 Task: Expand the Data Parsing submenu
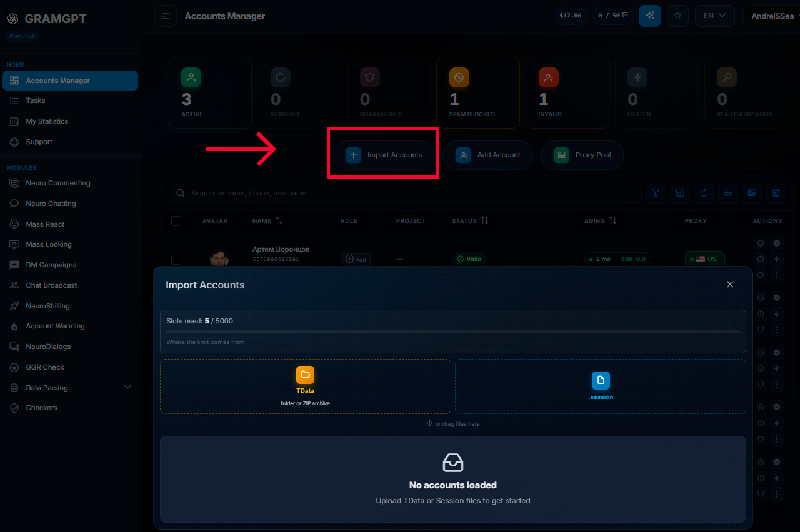(x=71, y=388)
